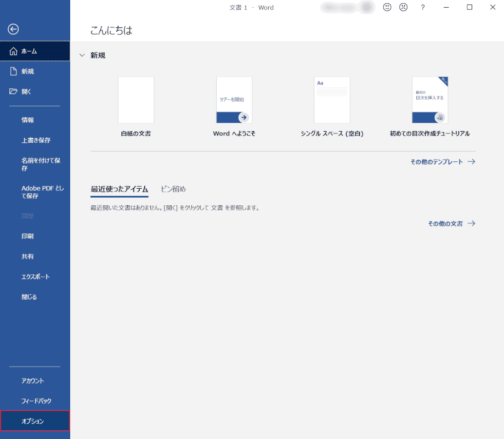This screenshot has height=439, width=504.
Task: Create a 白紙の文書 from its thumbnail
Action: tap(136, 100)
